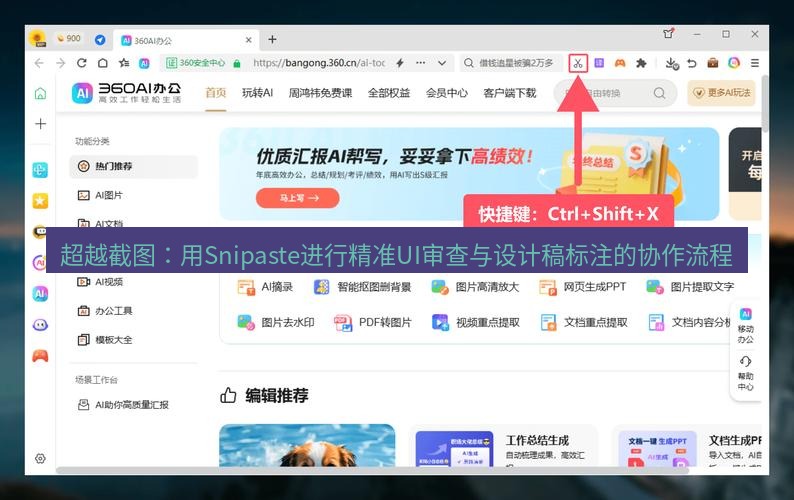The width and height of the screenshot is (794, 500).
Task: Open the 智能抠图删背景 tool
Action: [363, 287]
